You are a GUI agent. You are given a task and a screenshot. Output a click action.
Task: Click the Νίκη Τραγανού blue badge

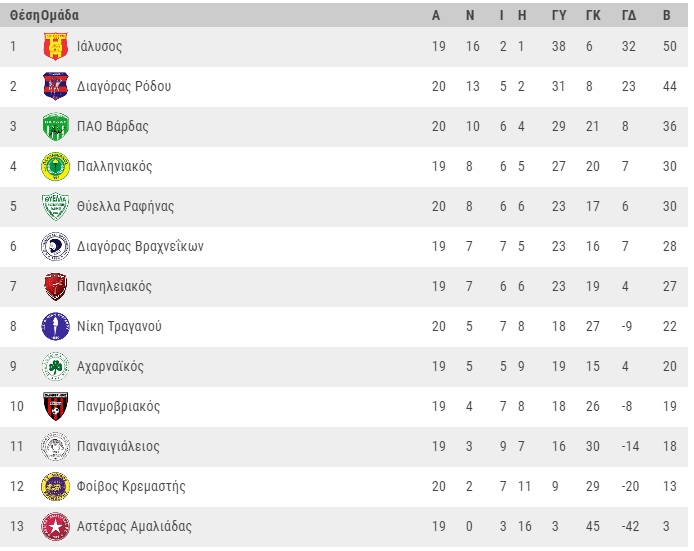55,327
